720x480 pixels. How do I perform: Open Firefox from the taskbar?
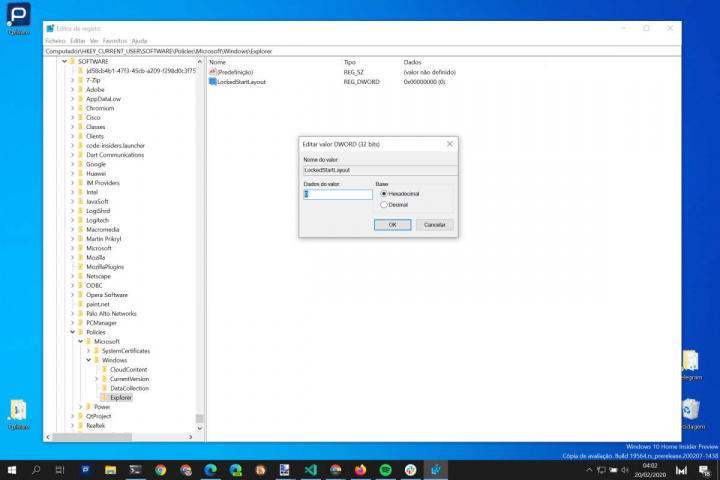click(x=360, y=469)
